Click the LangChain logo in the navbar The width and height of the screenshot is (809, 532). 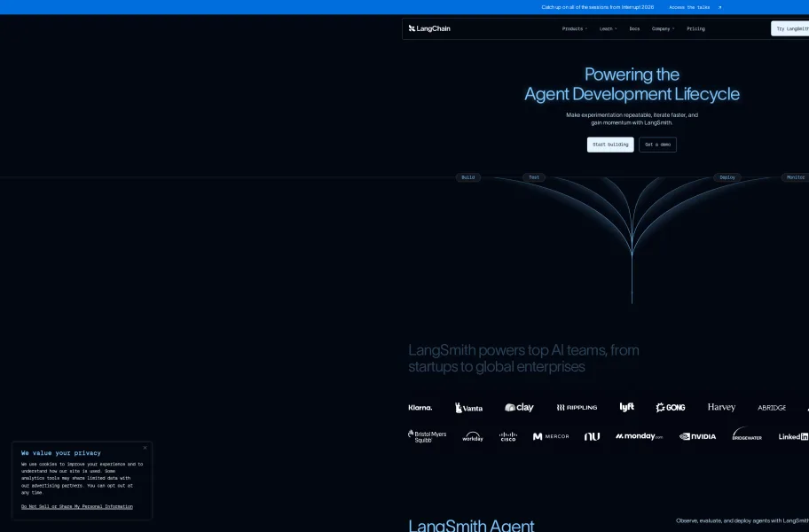429,29
